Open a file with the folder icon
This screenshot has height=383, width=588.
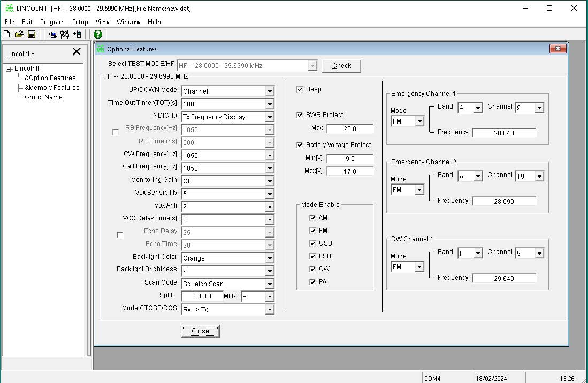click(19, 34)
